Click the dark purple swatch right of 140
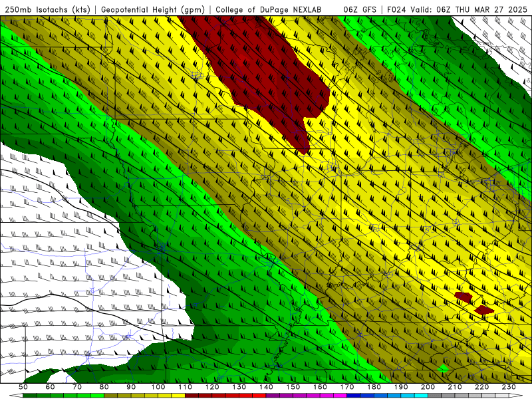The height and width of the screenshot is (399, 532). [x=273, y=396]
